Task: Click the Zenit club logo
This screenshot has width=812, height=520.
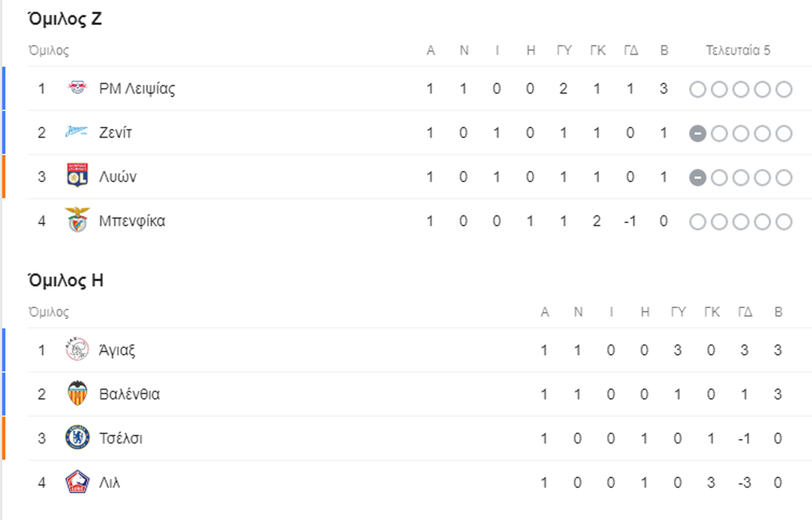Action: click(x=77, y=132)
